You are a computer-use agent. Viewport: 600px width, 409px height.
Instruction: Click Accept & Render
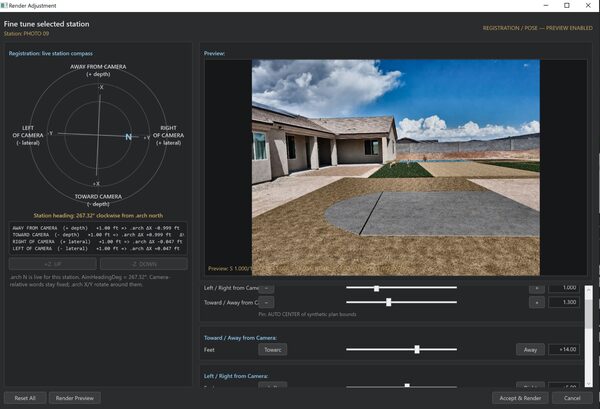520,398
